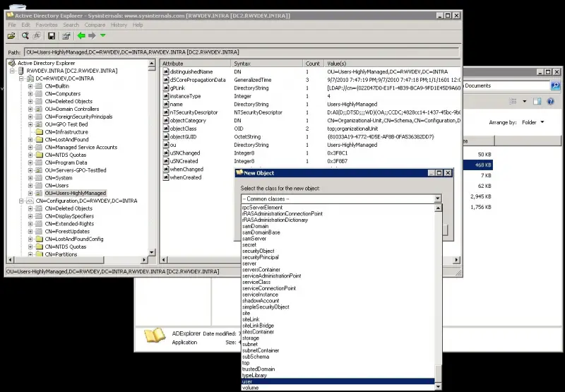Open the Help menu

pyautogui.click(x=138, y=25)
